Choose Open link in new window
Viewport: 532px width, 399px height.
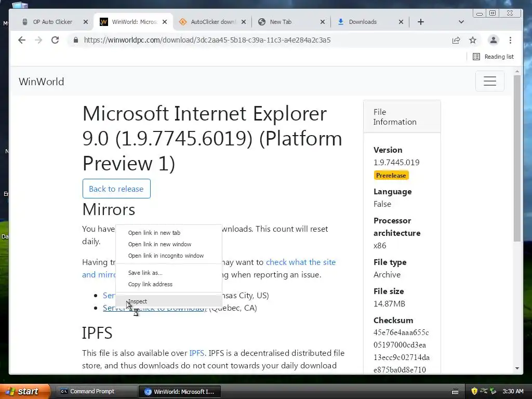point(169,244)
